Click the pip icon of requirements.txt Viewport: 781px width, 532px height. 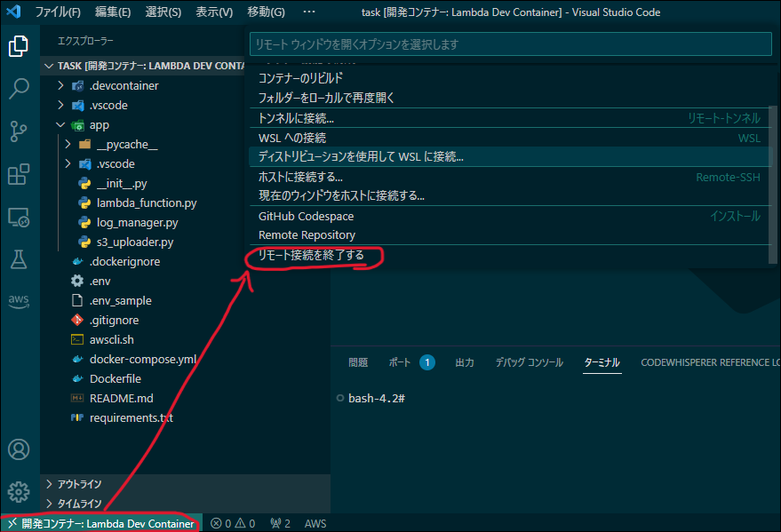click(x=77, y=417)
